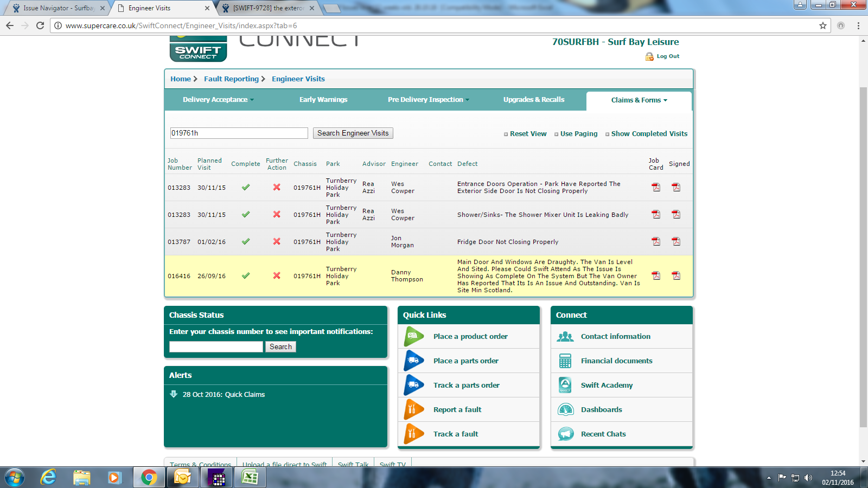This screenshot has width=868, height=488.
Task: Open Signed PDF for job 016416
Action: pyautogui.click(x=676, y=276)
